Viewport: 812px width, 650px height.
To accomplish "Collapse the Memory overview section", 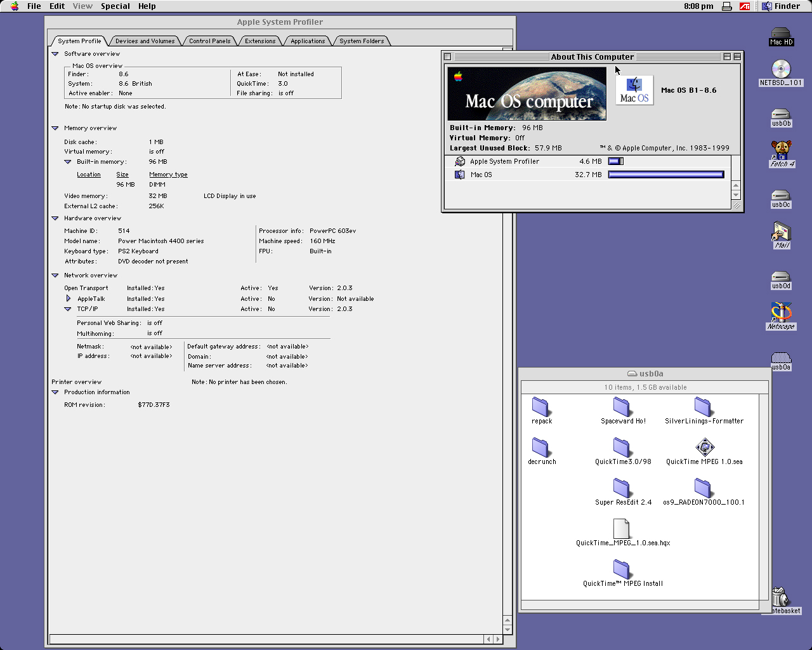I will pos(55,128).
